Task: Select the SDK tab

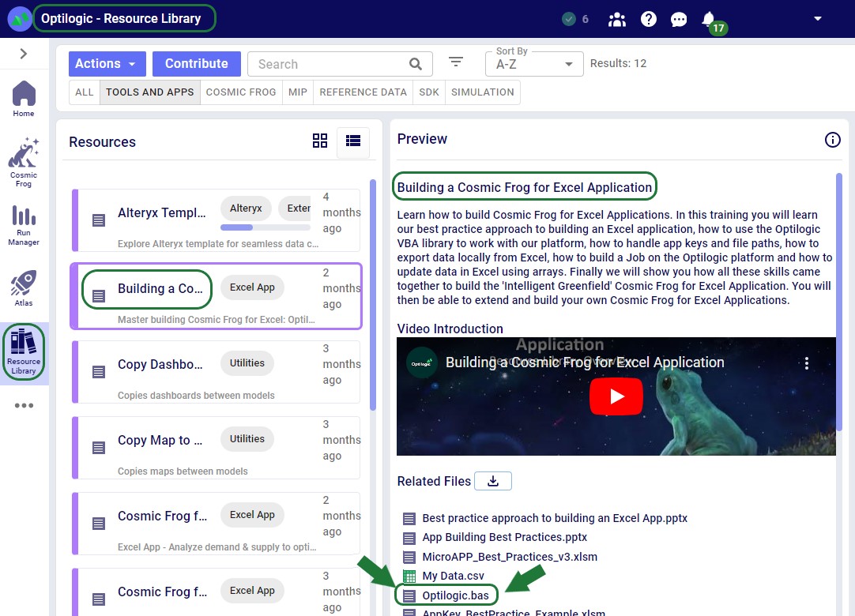Action: pyautogui.click(x=429, y=92)
